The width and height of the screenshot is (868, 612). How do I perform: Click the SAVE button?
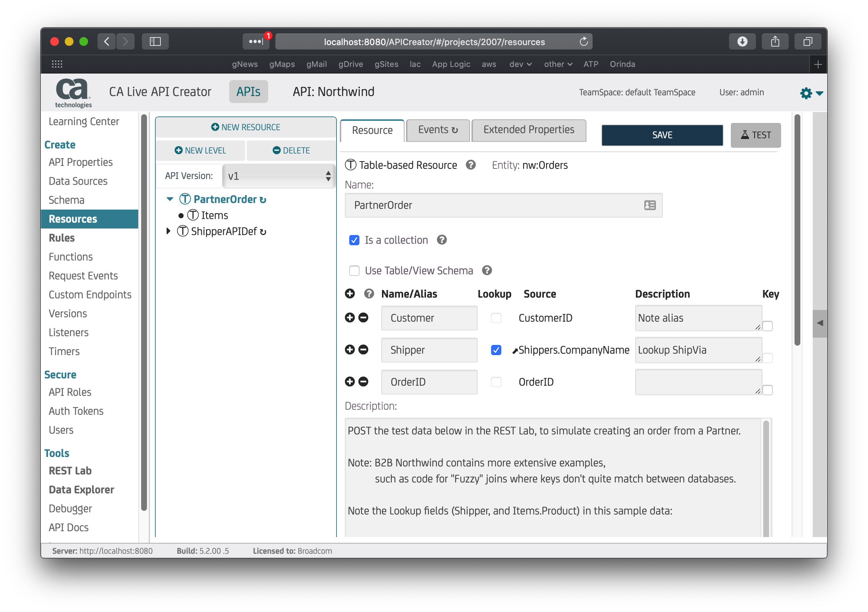coord(662,135)
